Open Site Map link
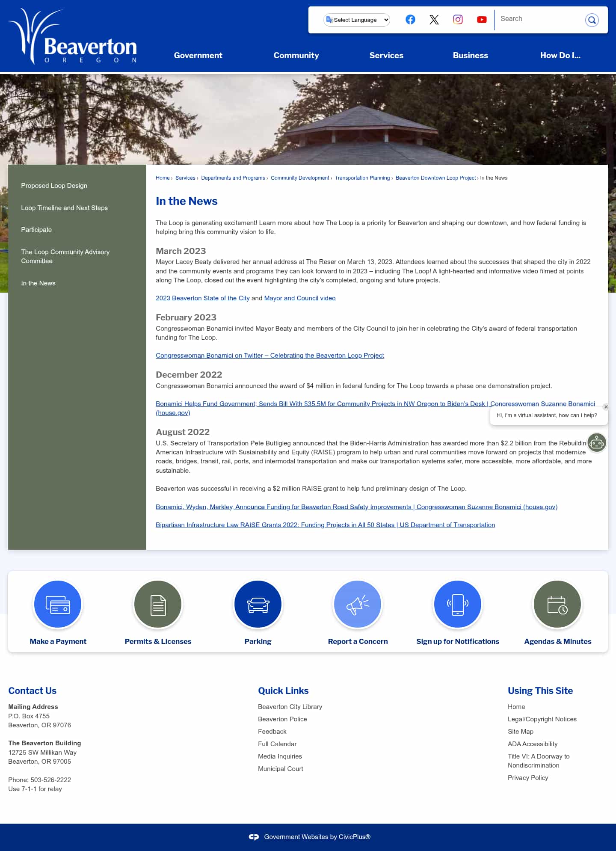The height and width of the screenshot is (851, 616). tap(521, 732)
